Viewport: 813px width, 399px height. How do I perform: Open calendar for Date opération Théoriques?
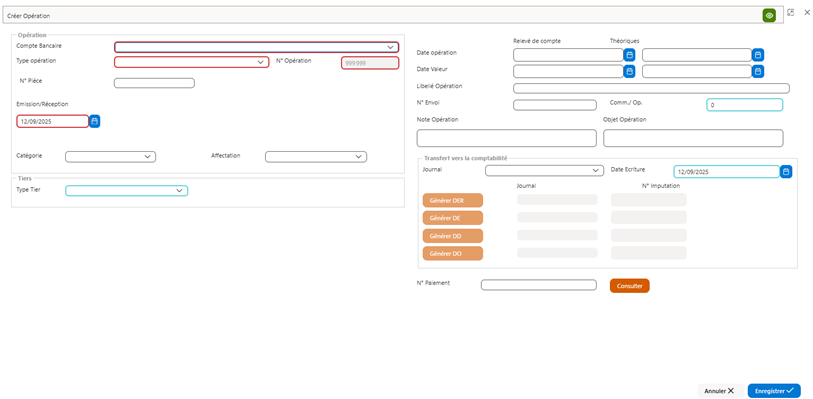(758, 55)
